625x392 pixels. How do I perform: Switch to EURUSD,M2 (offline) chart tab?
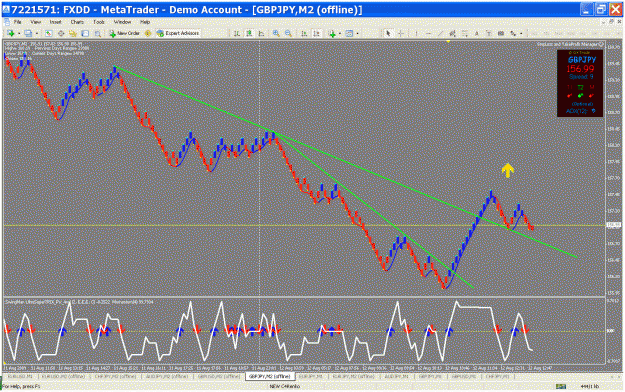click(63, 376)
